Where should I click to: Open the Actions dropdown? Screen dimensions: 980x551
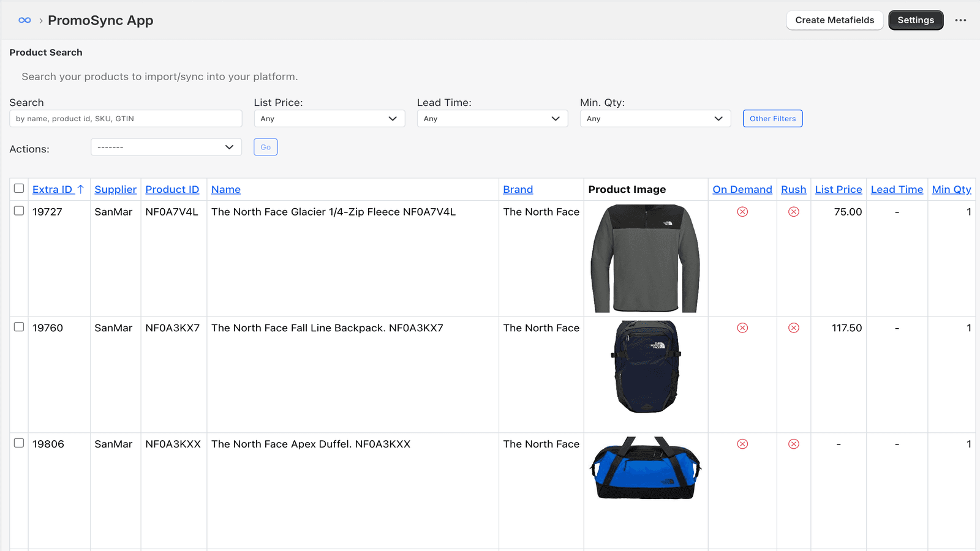[166, 147]
